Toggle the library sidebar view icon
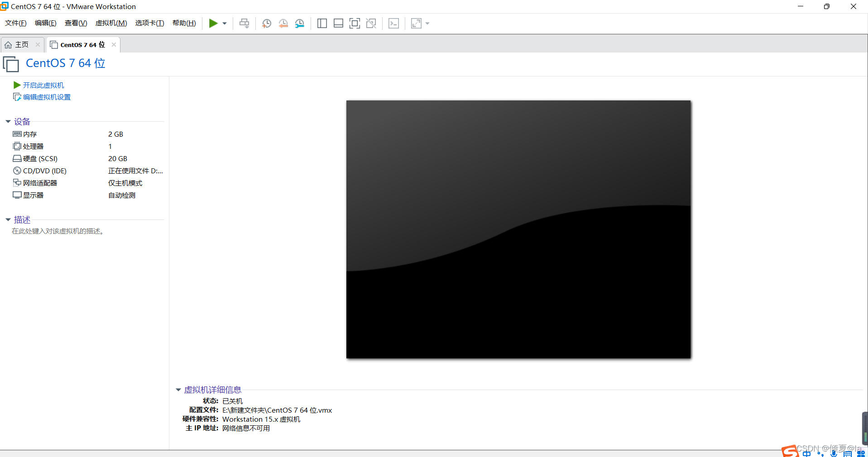Screen dimensions: 868x457 [322, 24]
